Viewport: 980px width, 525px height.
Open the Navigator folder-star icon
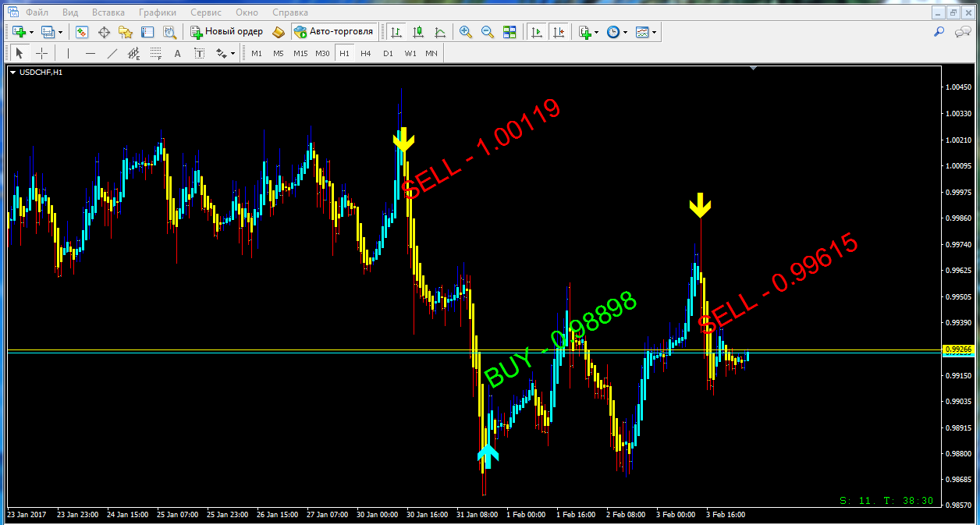[126, 32]
